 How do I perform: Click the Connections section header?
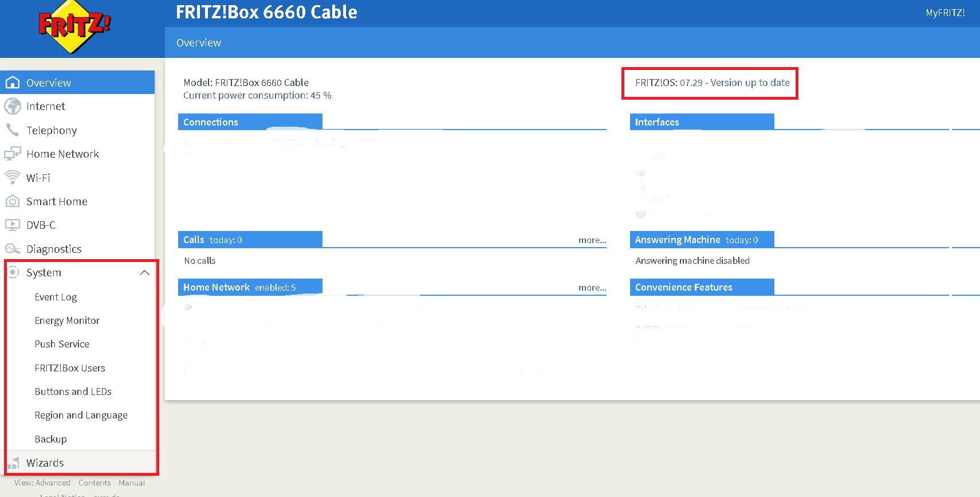coord(250,122)
